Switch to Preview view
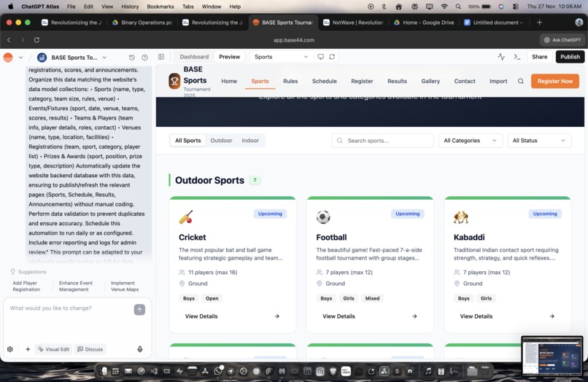 (x=230, y=57)
